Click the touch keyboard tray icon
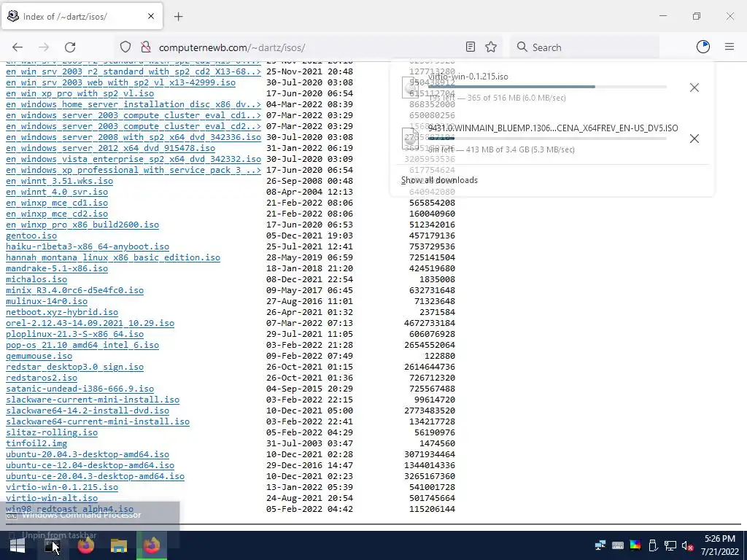This screenshot has width=747, height=560. pyautogui.click(x=617, y=545)
